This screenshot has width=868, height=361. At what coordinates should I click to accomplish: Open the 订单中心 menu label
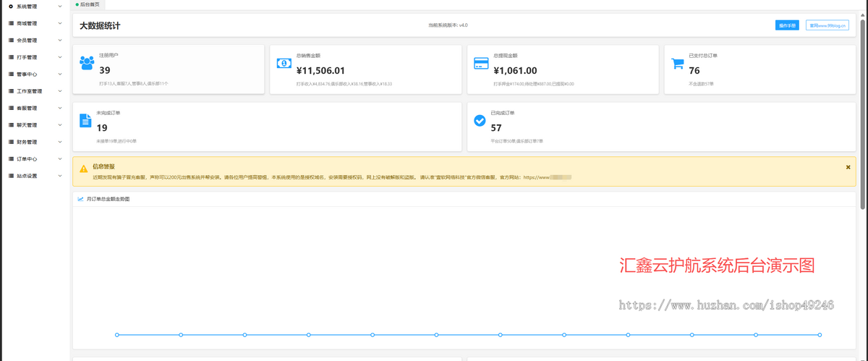27,158
